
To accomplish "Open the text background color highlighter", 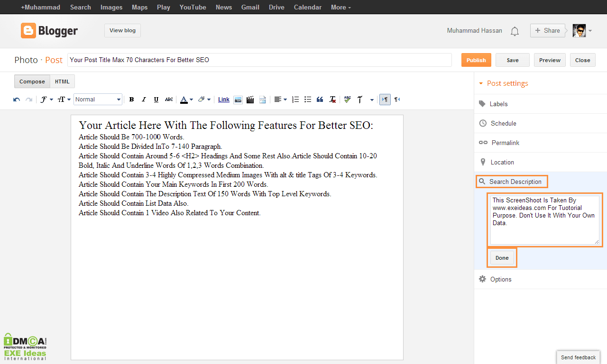I will (x=204, y=100).
